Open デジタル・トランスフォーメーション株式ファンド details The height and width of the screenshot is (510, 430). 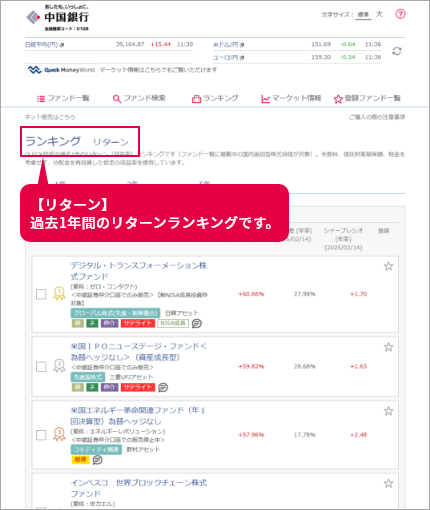tap(139, 271)
